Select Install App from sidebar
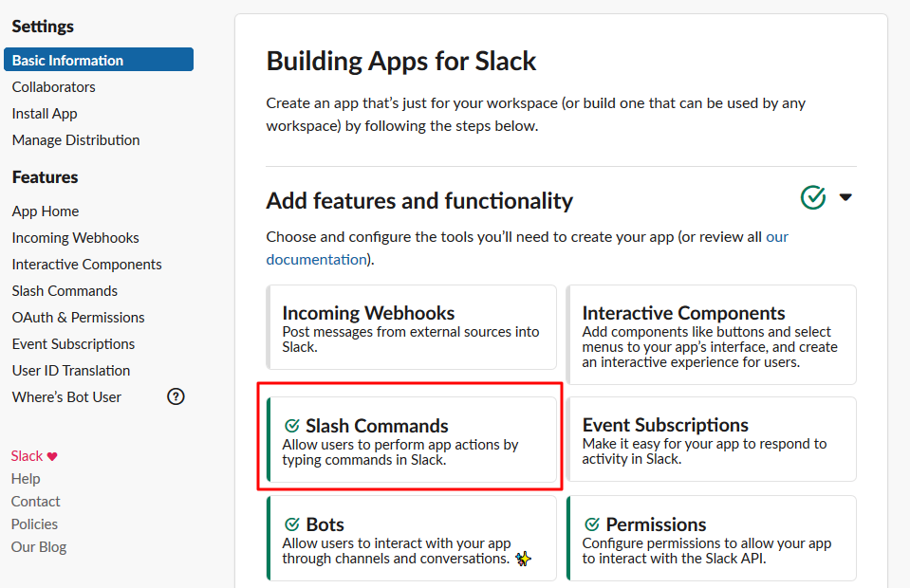 45,113
